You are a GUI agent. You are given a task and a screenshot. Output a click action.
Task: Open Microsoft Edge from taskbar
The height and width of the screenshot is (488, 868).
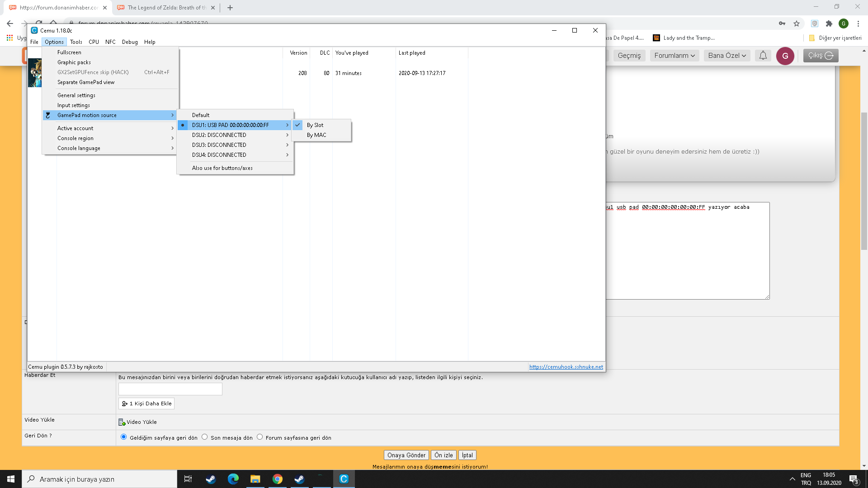point(233,479)
